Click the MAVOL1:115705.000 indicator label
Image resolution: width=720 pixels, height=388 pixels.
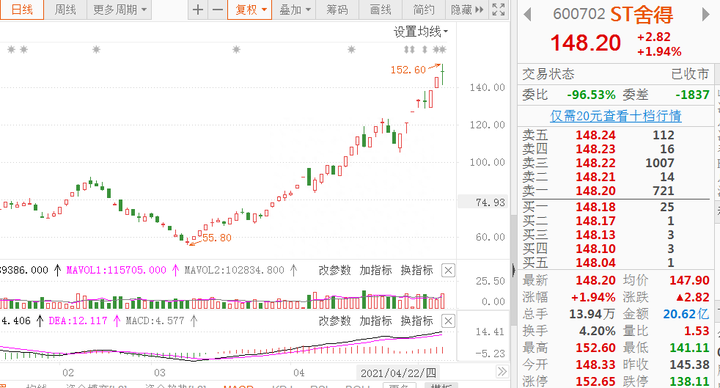click(116, 270)
